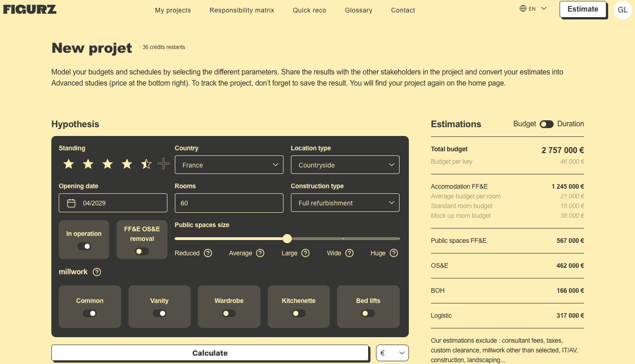
Task: Click the Estimate button
Action: click(x=582, y=9)
